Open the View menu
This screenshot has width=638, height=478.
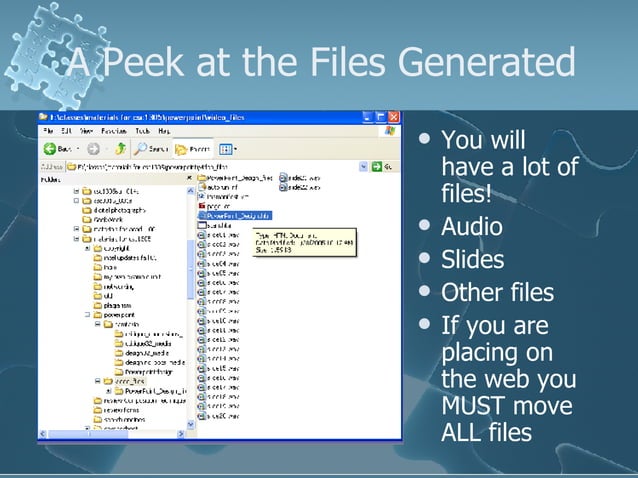click(86, 131)
